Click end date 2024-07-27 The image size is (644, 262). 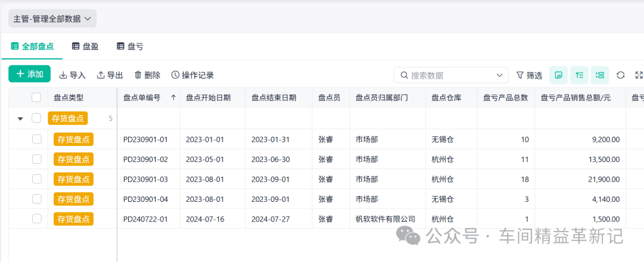click(x=271, y=219)
